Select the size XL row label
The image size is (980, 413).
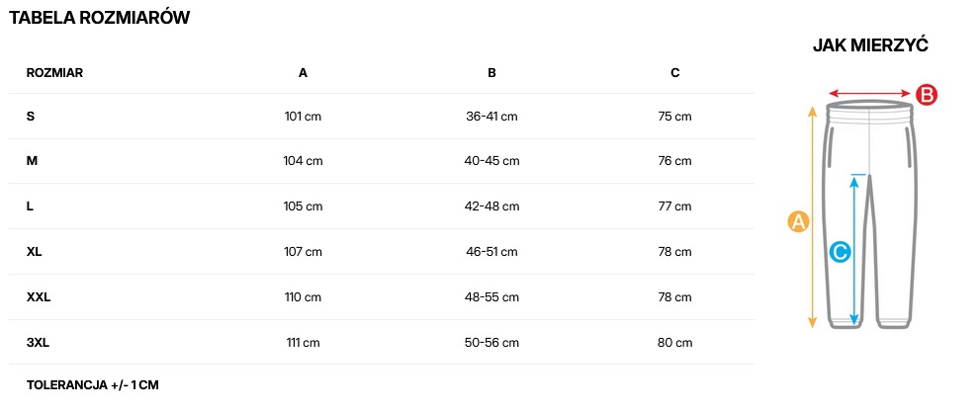pos(35,252)
